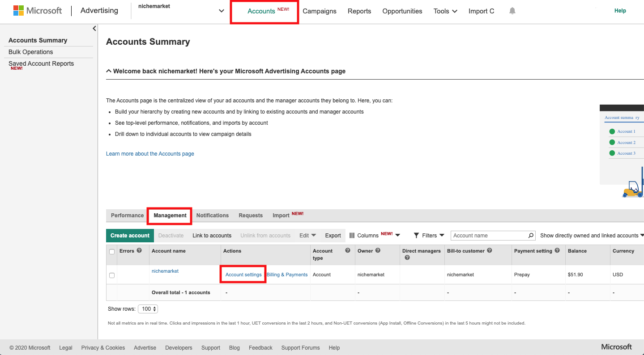
Task: Click the $51.90 balance cell
Action: point(576,275)
